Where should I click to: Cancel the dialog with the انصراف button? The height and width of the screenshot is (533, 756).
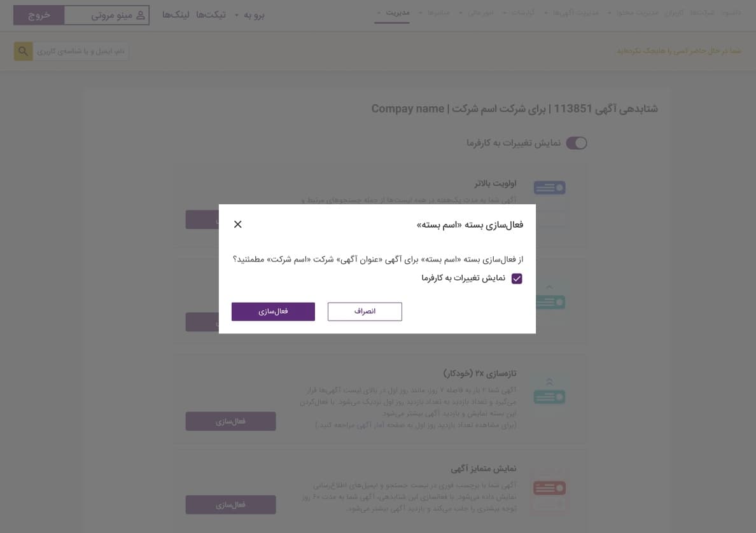[x=365, y=312]
